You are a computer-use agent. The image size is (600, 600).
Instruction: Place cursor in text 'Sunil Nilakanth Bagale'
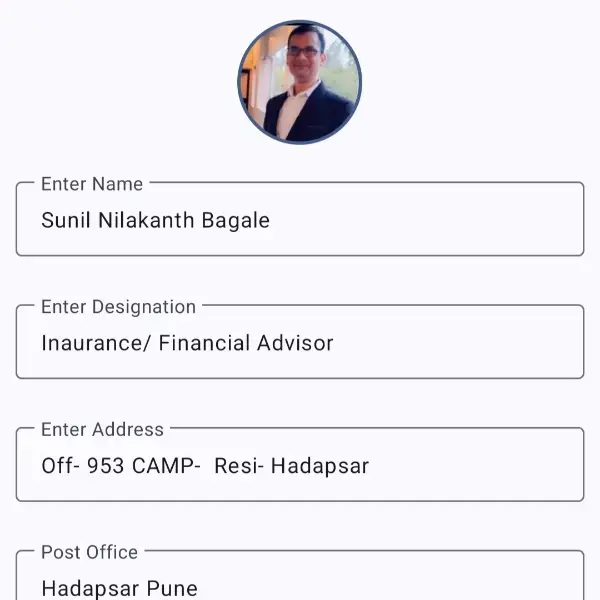click(x=155, y=220)
